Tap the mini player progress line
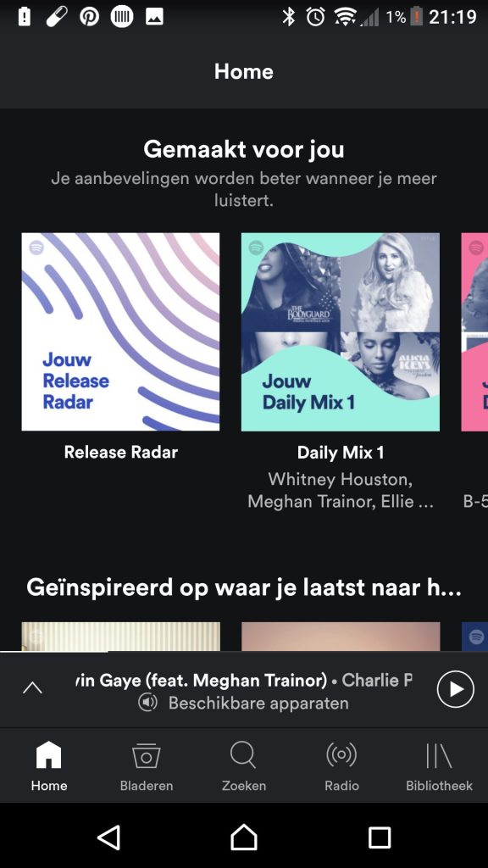The height and width of the screenshot is (868, 488). [244, 652]
